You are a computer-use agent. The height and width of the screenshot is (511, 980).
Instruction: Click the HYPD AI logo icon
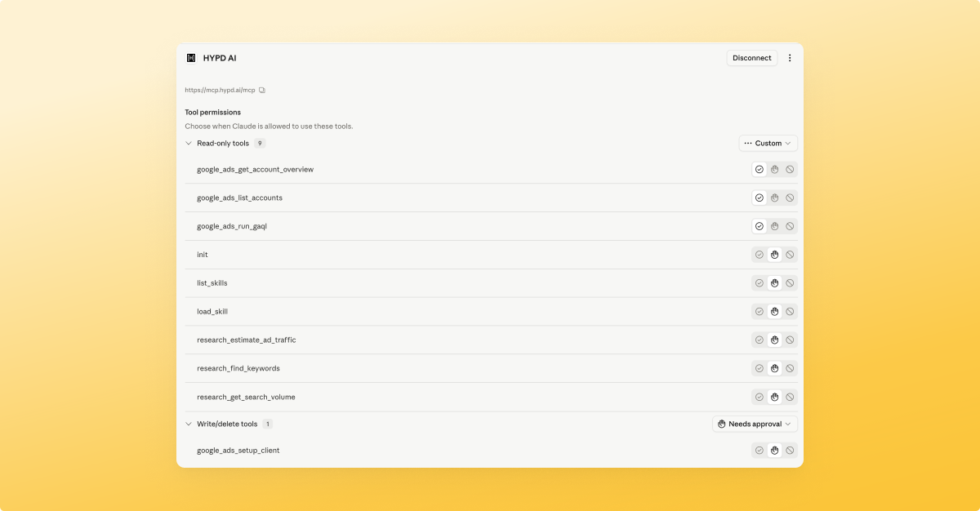(x=191, y=58)
